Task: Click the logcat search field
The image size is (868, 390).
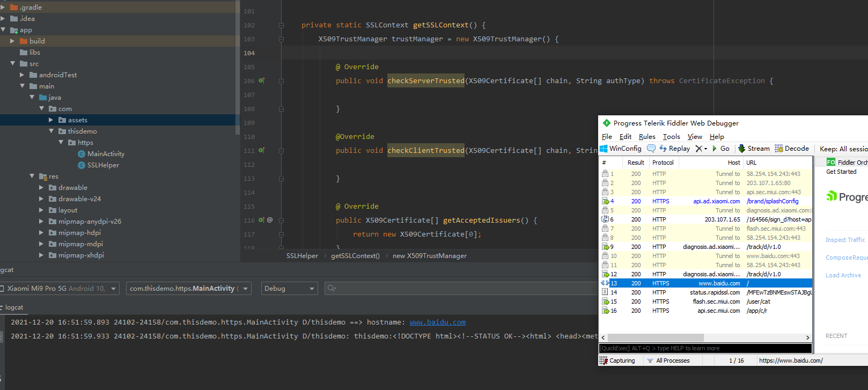Action: point(461,289)
